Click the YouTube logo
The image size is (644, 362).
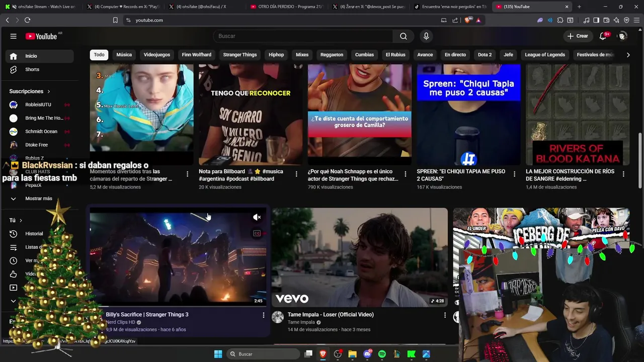(41, 36)
